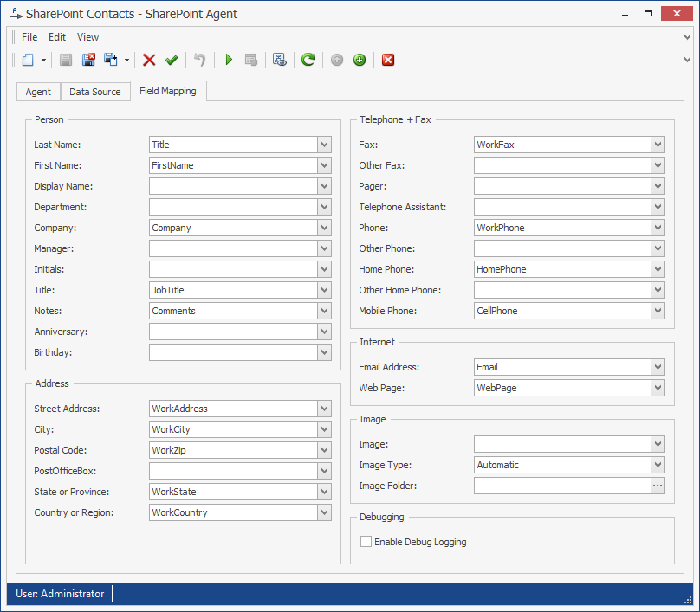Expand the Other Phone dropdown arrow
700x612 pixels.
(658, 248)
